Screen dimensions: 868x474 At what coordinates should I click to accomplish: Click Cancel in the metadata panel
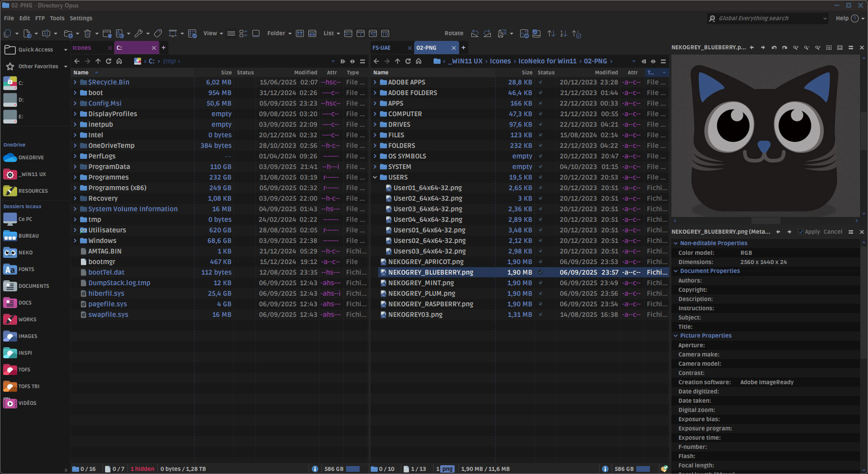click(x=833, y=232)
